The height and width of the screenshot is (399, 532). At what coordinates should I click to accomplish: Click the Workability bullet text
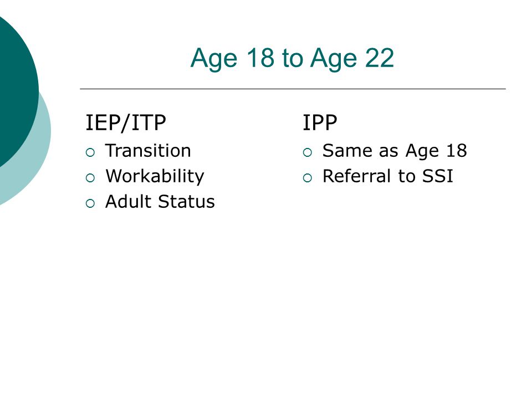155,176
